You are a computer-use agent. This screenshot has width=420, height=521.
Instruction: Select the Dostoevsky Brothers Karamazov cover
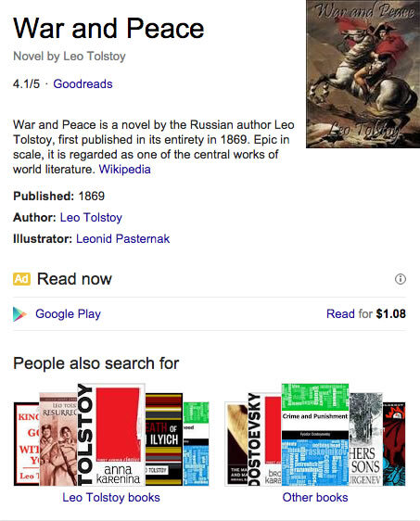[x=264, y=439]
